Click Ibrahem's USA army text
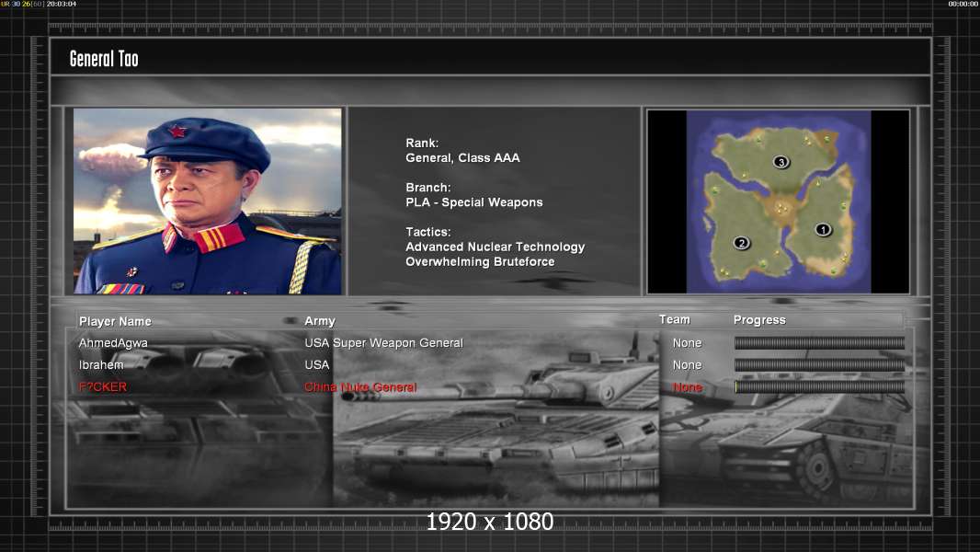This screenshot has height=552, width=980. tap(317, 364)
